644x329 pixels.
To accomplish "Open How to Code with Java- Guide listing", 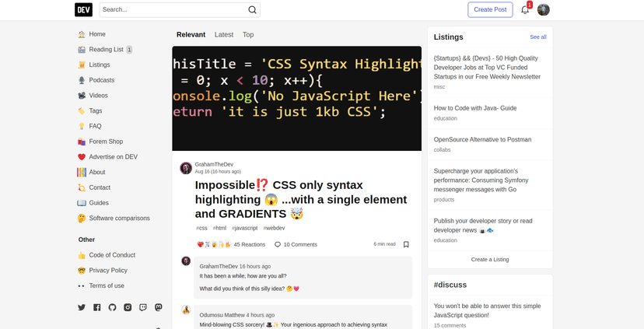I will click(475, 108).
